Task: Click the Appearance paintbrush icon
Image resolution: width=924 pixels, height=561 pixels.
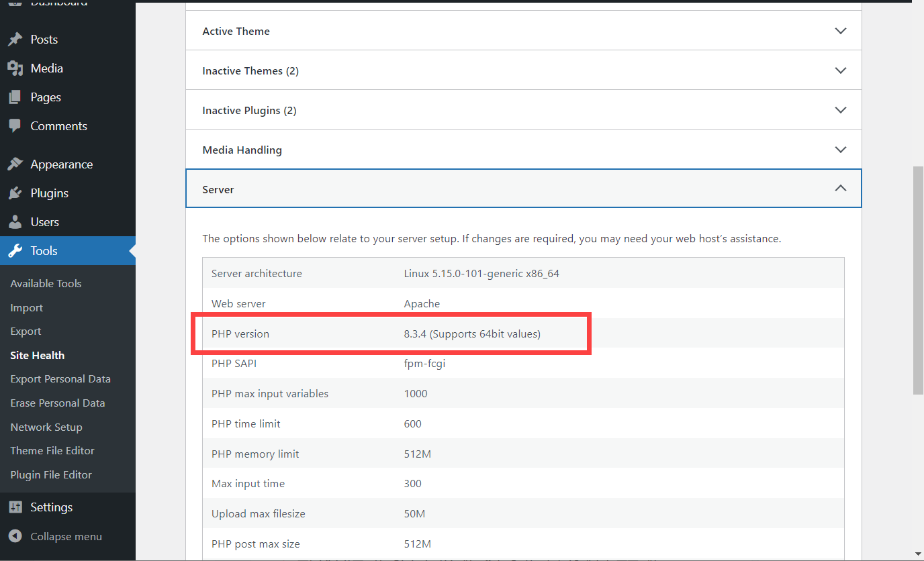Action: point(15,164)
